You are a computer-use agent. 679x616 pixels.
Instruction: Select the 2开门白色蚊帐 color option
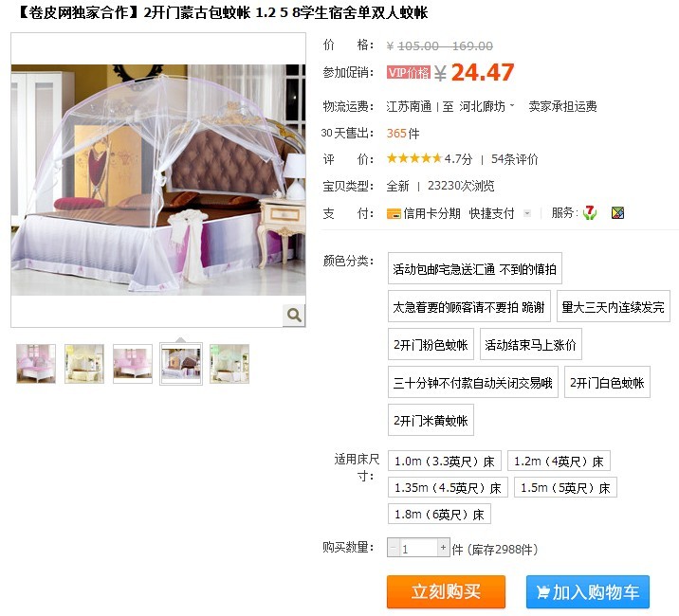(x=607, y=382)
